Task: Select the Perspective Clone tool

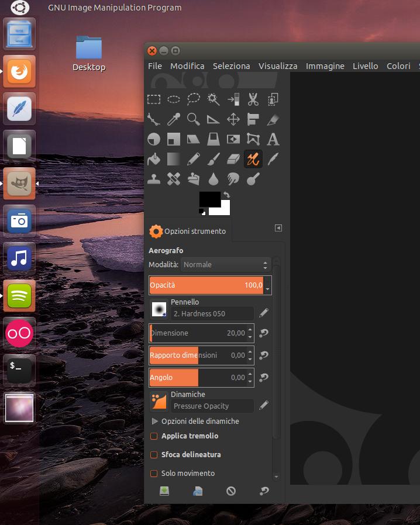Action: [x=194, y=179]
